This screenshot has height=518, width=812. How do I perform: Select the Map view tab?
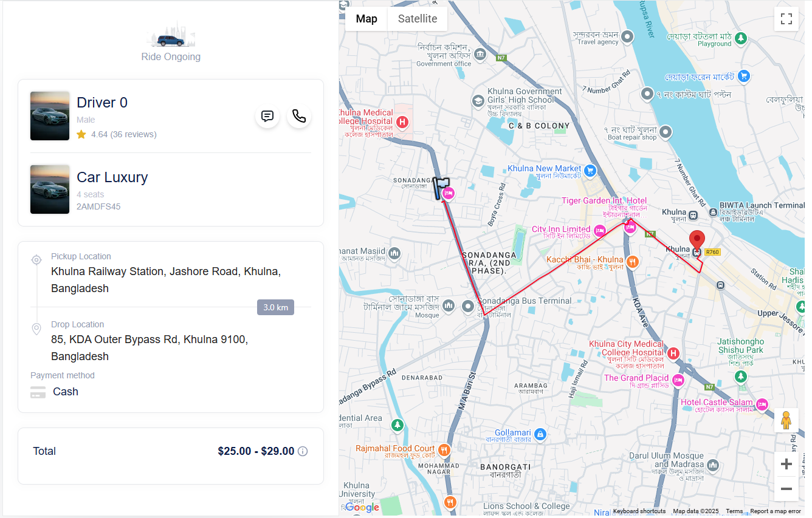(366, 19)
